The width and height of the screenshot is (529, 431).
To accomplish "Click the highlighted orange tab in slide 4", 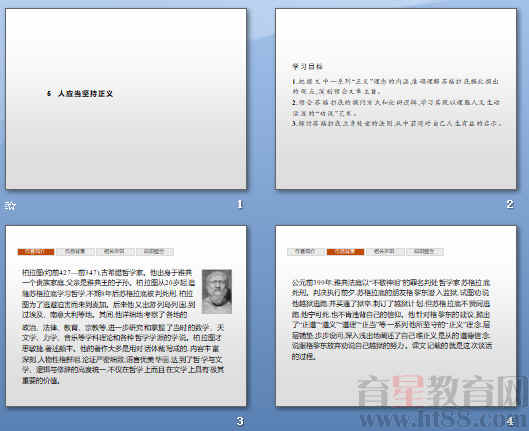I will coord(345,252).
